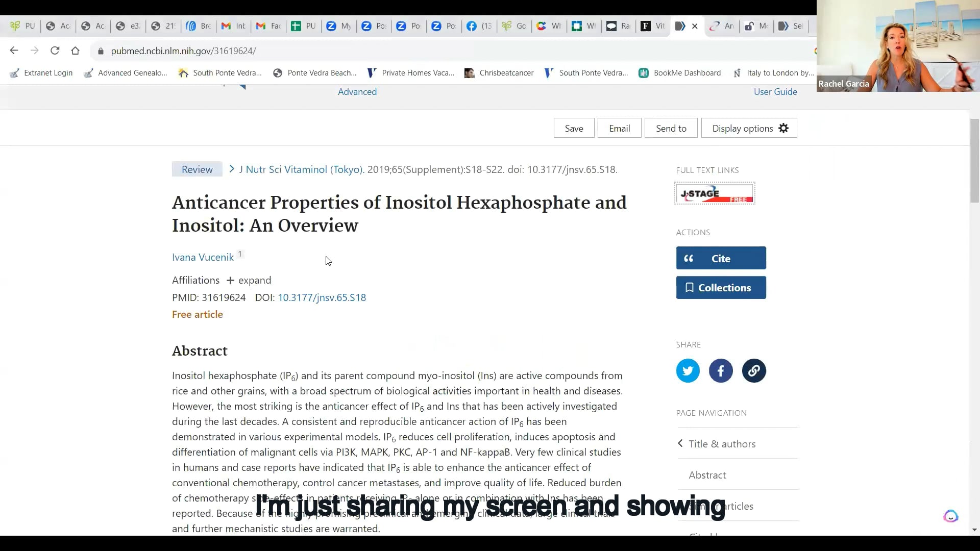
Task: Click the browser reload icon
Action: 55,51
